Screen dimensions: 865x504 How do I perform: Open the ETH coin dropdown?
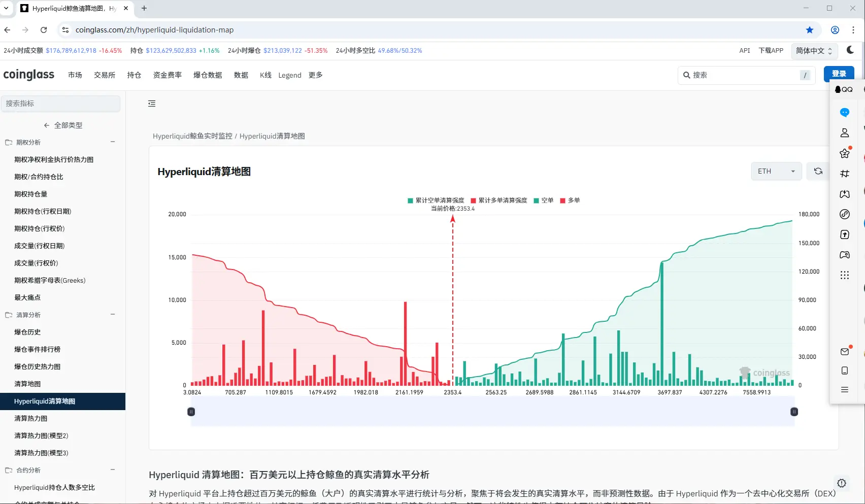point(776,171)
